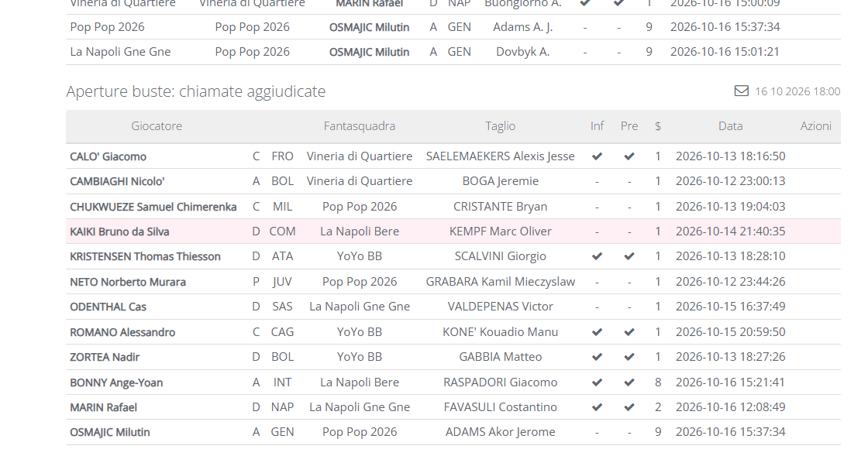Select the Pre checkmark for ZORTEA Nadir
The image size is (868, 463).
[629, 358]
